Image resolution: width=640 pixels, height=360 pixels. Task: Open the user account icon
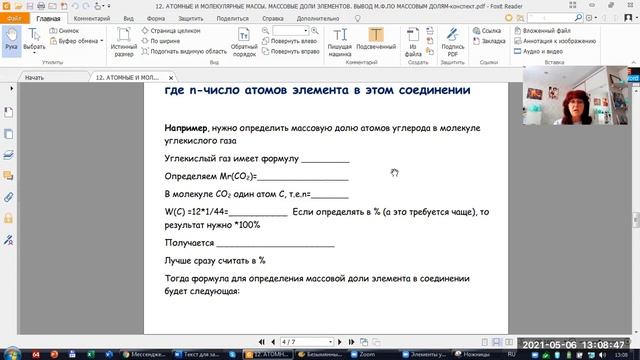629,18
